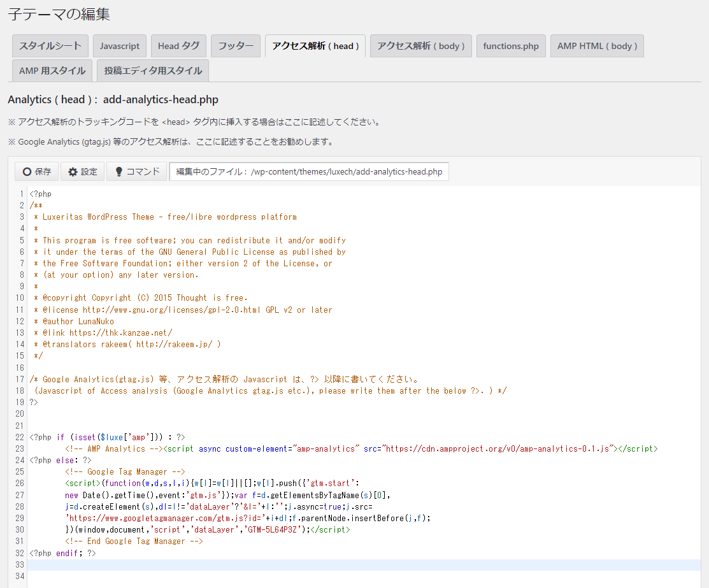Select the アクセス解析 ( head ) tab

click(315, 46)
